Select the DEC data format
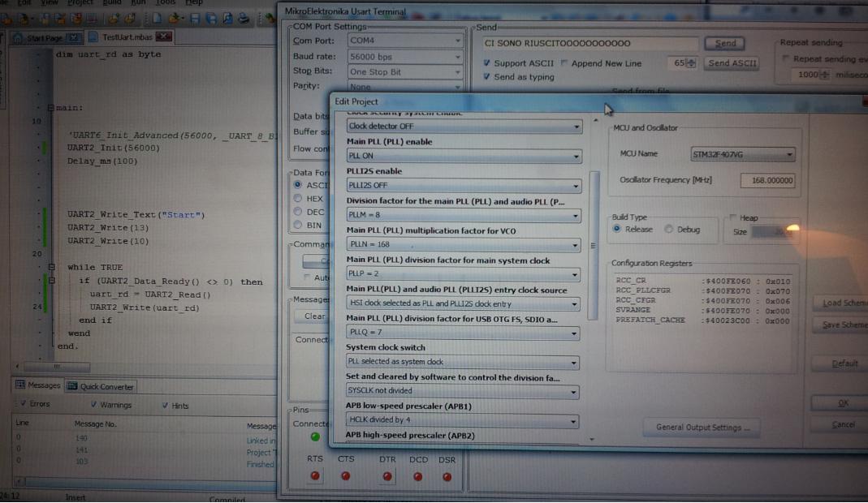 pos(298,212)
